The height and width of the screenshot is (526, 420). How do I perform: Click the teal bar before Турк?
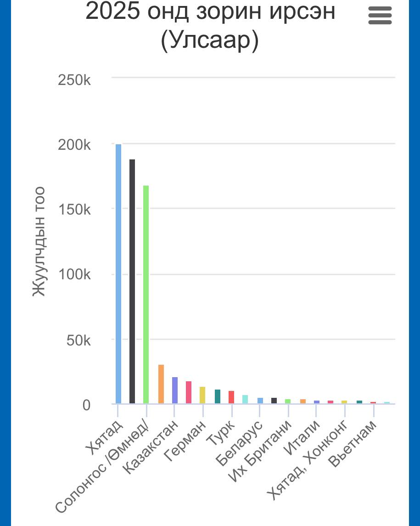click(x=218, y=396)
